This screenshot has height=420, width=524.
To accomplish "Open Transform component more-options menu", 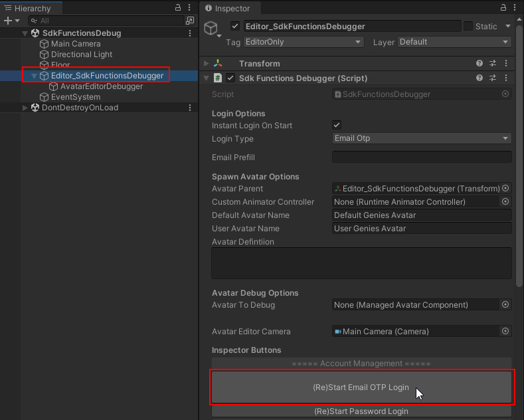I will coord(506,64).
